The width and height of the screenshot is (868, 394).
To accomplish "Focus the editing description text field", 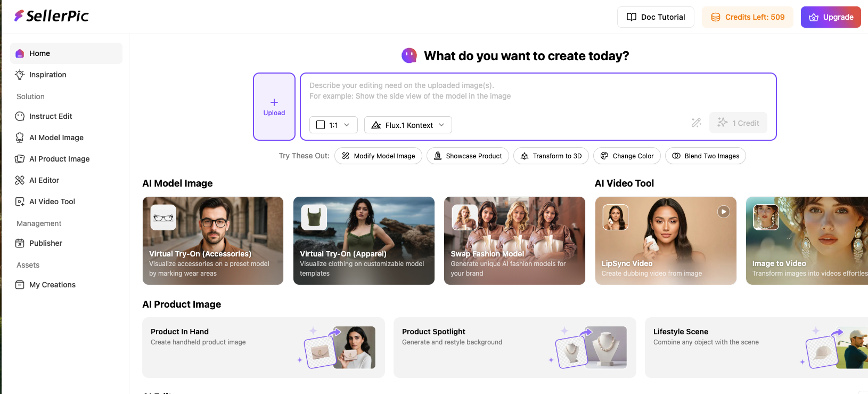I will (538, 91).
